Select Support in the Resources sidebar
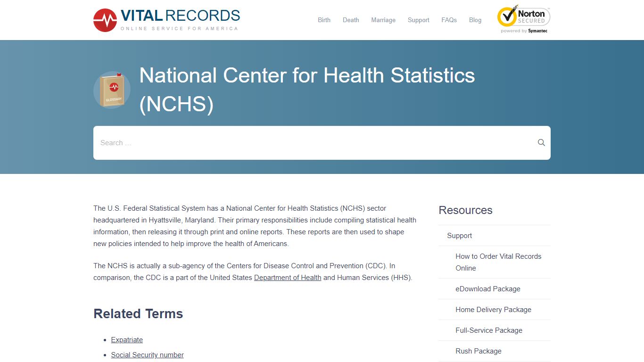 click(460, 236)
